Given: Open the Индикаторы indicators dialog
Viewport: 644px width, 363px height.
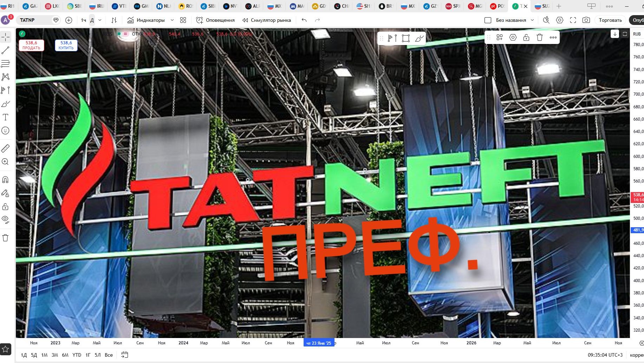Looking at the screenshot, I should pyautogui.click(x=146, y=20).
